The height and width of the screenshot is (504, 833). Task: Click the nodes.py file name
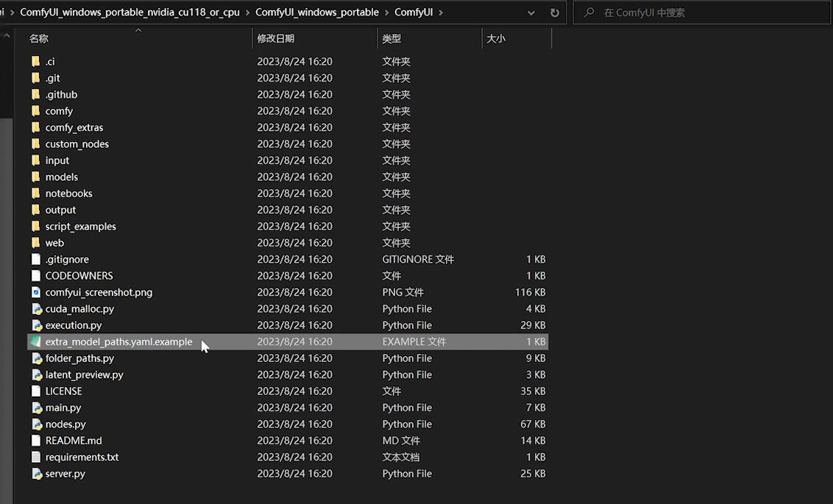click(65, 425)
